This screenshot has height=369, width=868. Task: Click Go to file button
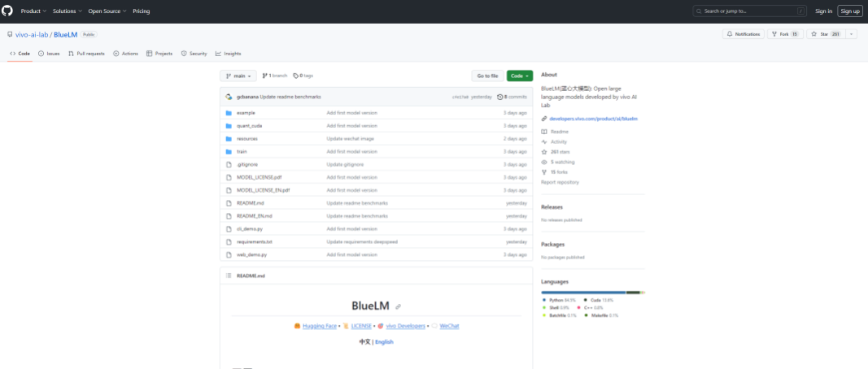(488, 76)
